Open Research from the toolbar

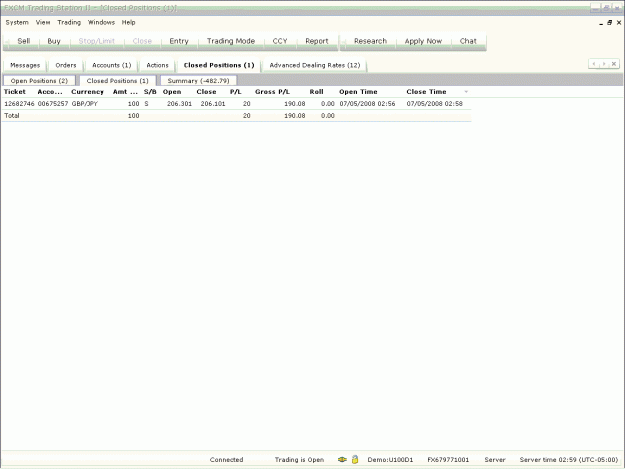[x=370, y=41]
